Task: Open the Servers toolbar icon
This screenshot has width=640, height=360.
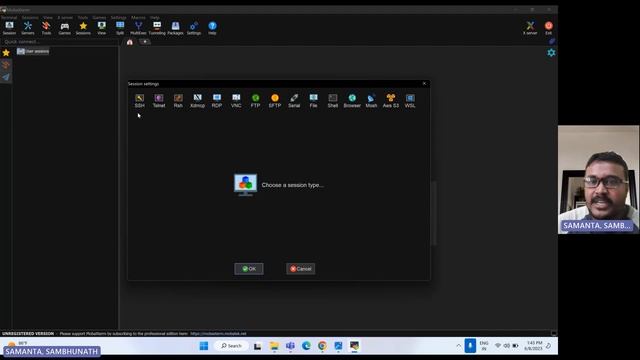Action: [x=28, y=28]
